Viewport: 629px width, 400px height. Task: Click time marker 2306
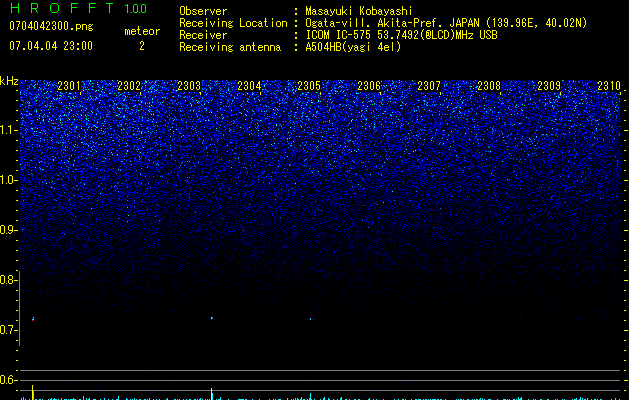(369, 86)
